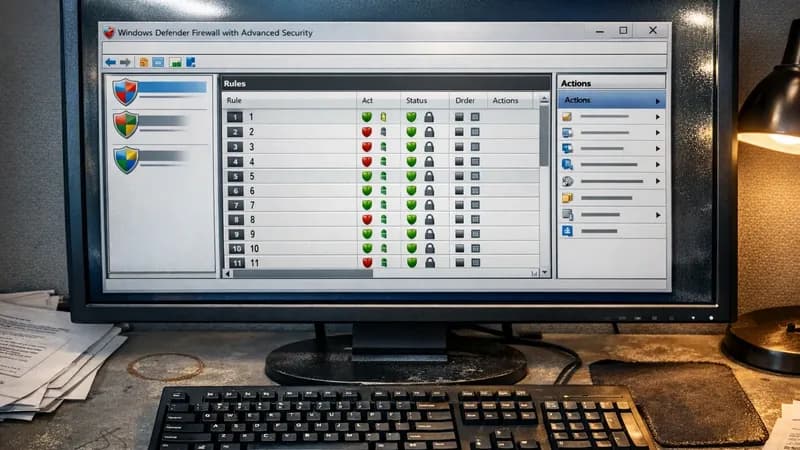
Task: Go back with the blue left arrow
Action: (x=110, y=62)
